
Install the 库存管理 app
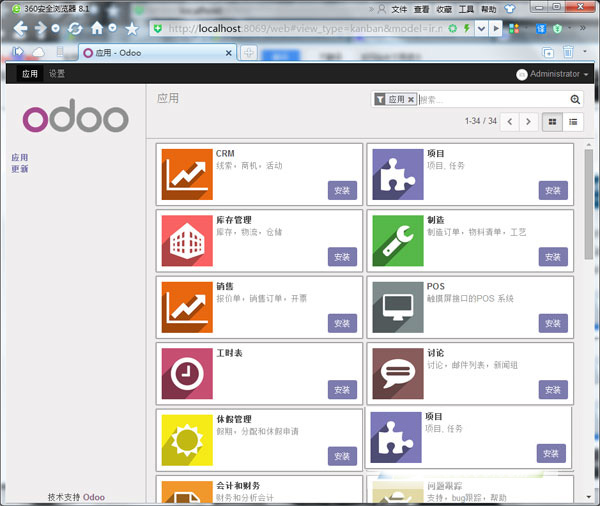click(342, 257)
